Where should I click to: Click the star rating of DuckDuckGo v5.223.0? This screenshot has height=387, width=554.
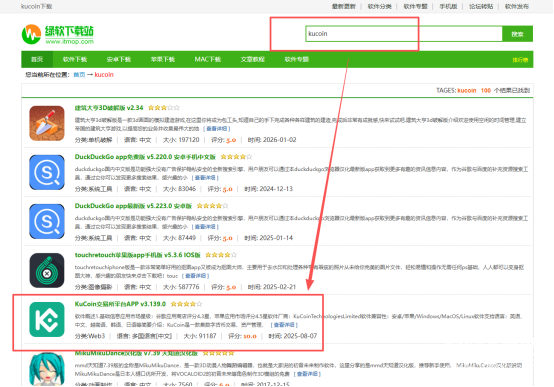tap(212, 206)
